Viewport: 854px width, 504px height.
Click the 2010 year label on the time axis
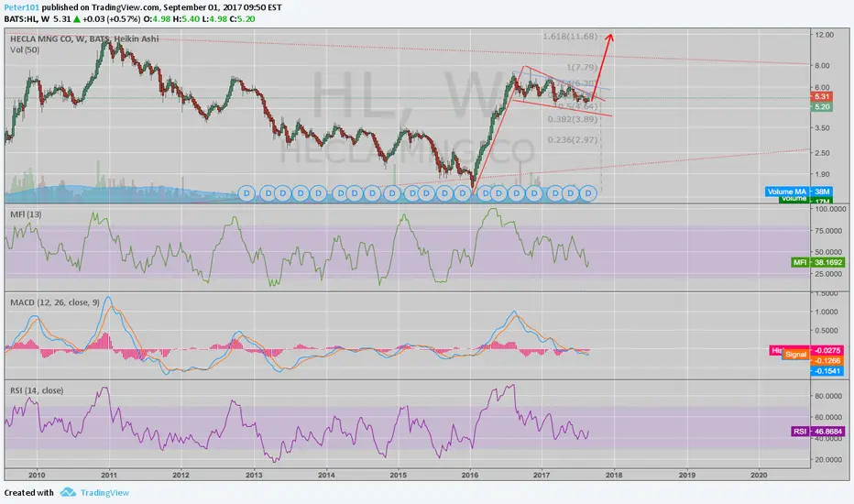point(37,475)
